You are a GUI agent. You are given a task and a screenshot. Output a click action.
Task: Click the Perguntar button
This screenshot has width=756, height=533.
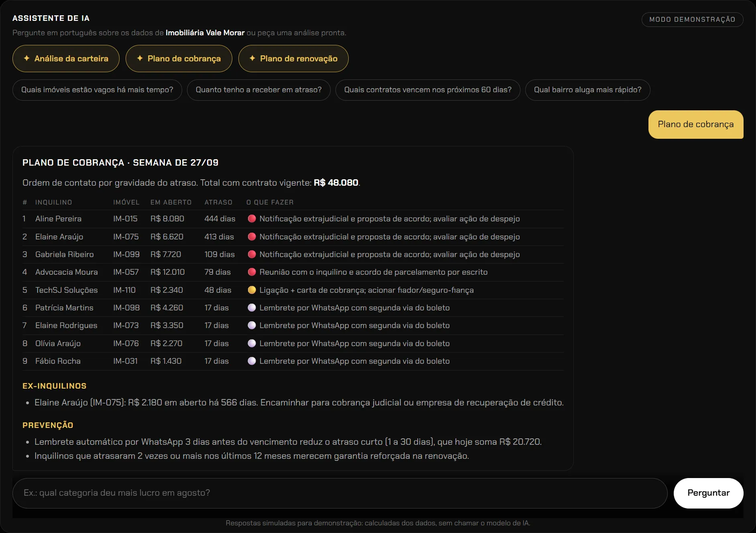709,493
